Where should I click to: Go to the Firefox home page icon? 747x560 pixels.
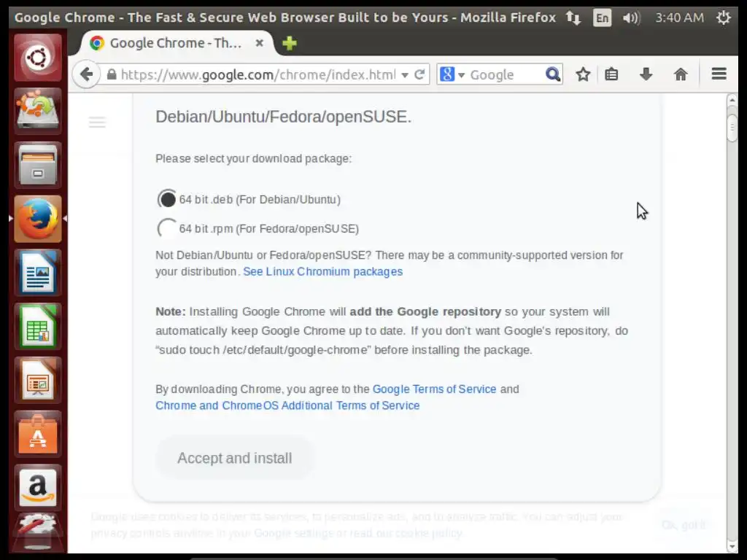(681, 74)
